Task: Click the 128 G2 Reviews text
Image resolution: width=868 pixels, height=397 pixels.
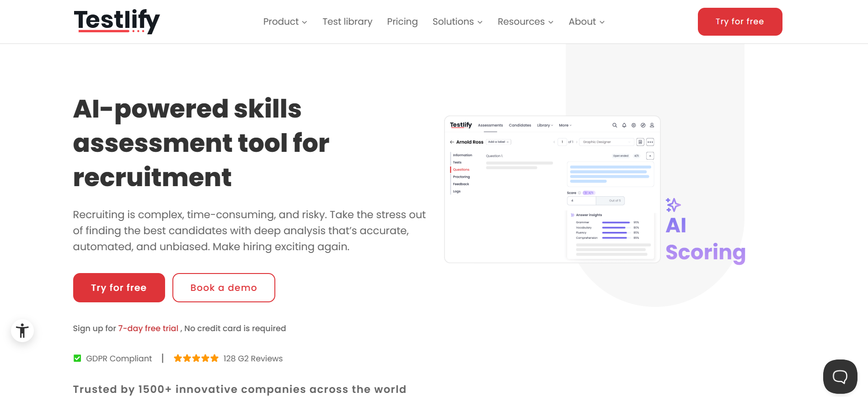Action: pyautogui.click(x=253, y=359)
